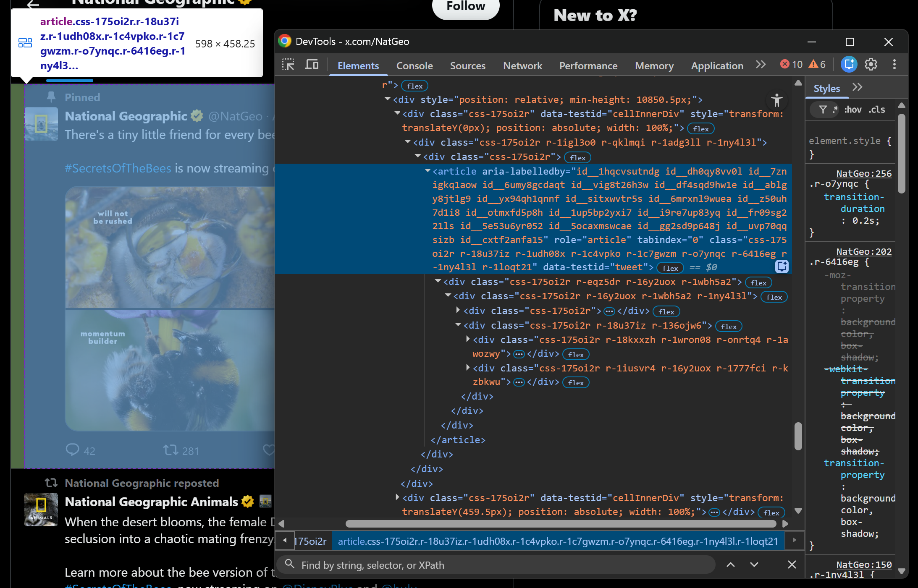Click the Ask AI icon on article node
918x588 pixels.
point(782,267)
